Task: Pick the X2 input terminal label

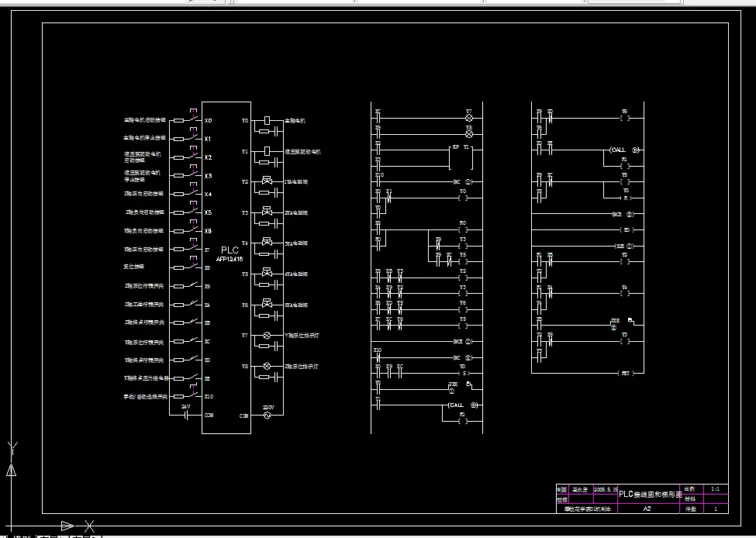Action: coord(208,157)
